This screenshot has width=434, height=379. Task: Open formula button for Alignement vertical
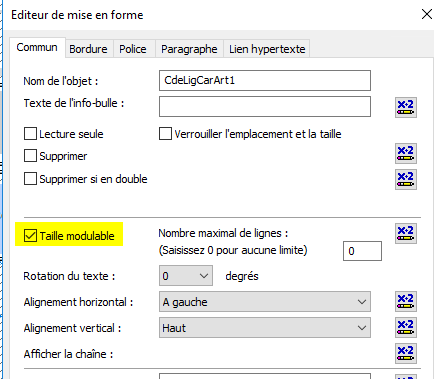click(x=406, y=327)
